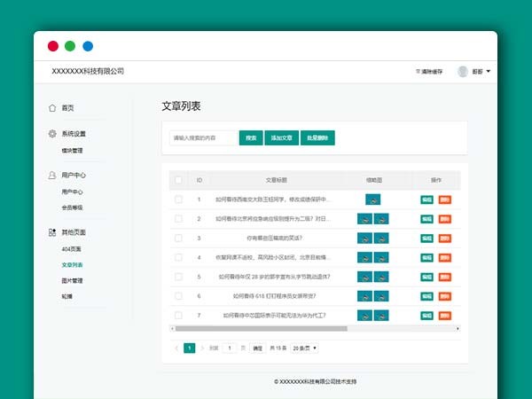Select the checkbox for article row 4
The height and width of the screenshot is (399, 532).
(178, 257)
